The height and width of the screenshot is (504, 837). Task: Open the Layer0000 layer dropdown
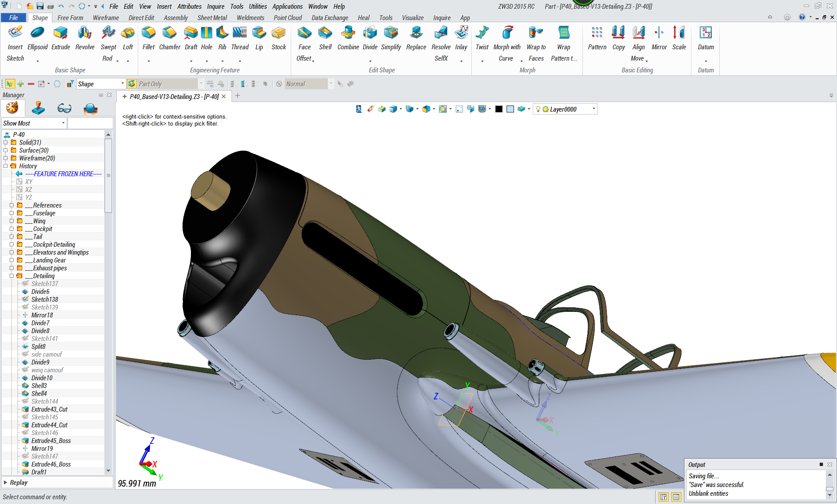(594, 109)
